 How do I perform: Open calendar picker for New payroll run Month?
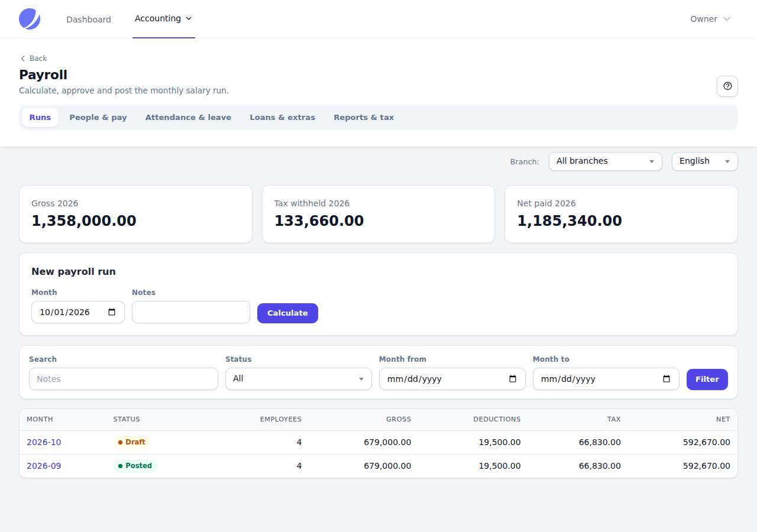click(x=112, y=312)
